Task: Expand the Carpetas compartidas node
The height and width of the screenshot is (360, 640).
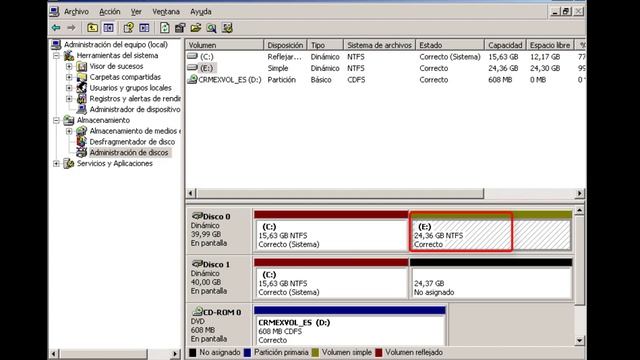Action: coord(69,77)
